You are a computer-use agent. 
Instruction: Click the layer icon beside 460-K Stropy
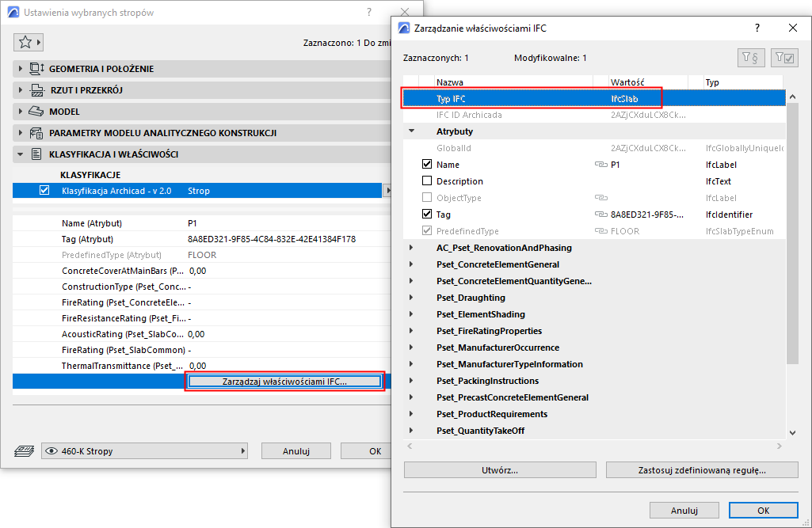24,451
